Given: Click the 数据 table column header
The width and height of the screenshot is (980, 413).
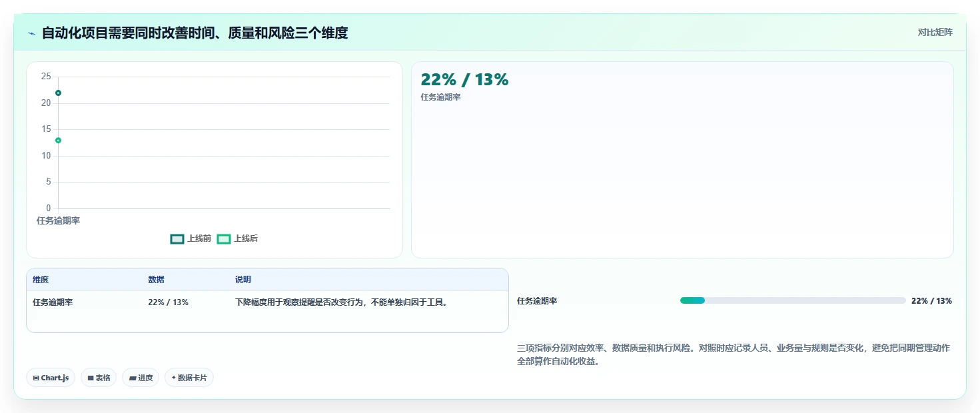Looking at the screenshot, I should 156,280.
